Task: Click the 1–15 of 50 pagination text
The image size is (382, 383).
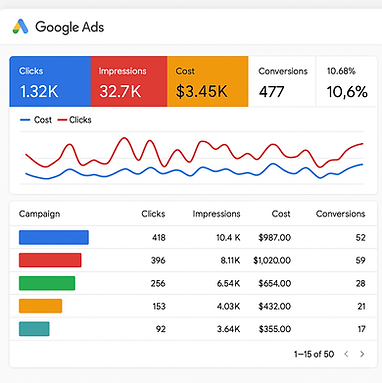Action: 314,354
